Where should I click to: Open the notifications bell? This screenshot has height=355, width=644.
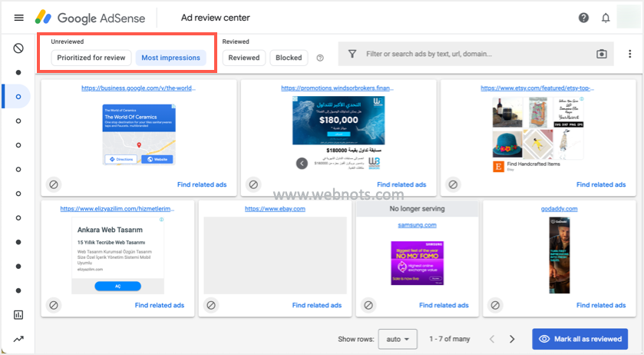(x=606, y=18)
